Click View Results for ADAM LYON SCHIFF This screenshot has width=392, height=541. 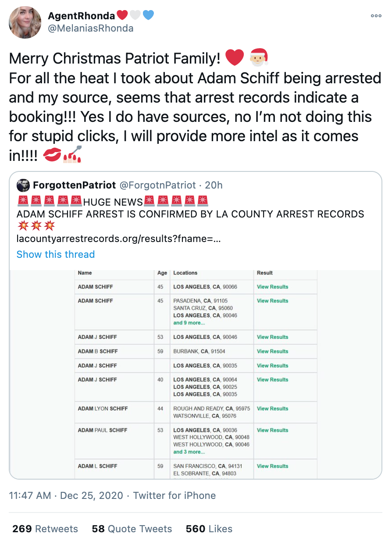272,409
